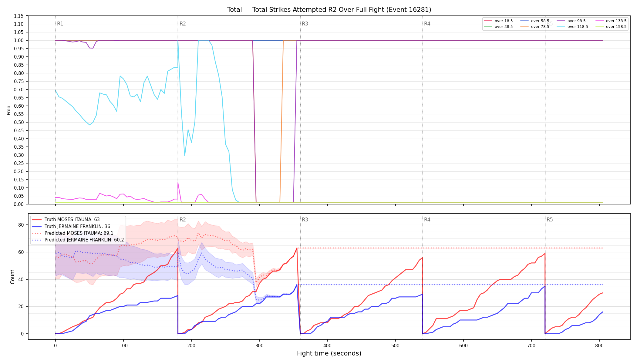Viewport: 637px width, 364px height.
Task: Select the 'over 38.5' legend label
Action: 504,27
